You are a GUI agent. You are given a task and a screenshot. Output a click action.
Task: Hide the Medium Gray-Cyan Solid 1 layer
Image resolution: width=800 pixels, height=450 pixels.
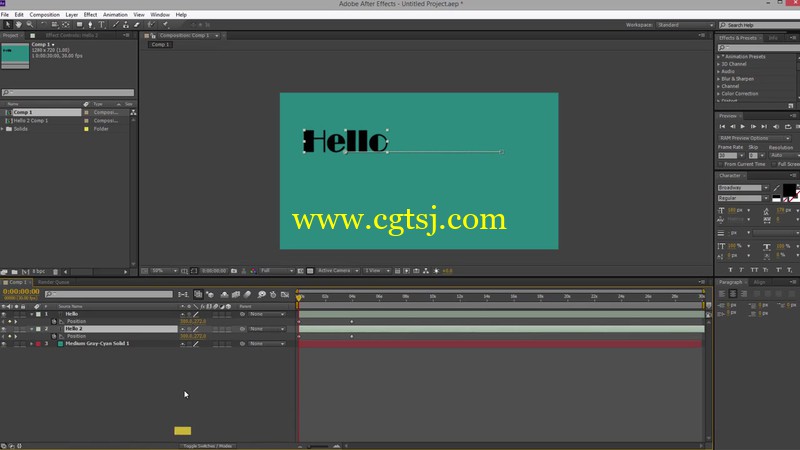4,344
